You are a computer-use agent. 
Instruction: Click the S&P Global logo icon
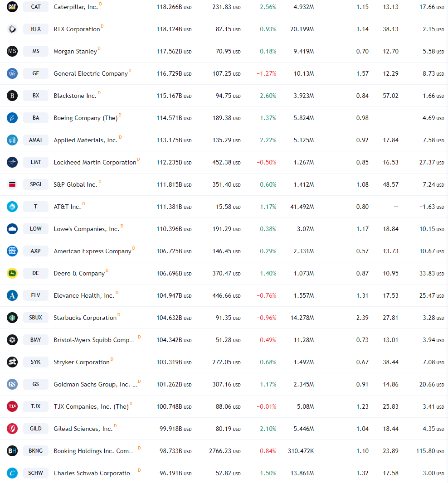point(12,184)
